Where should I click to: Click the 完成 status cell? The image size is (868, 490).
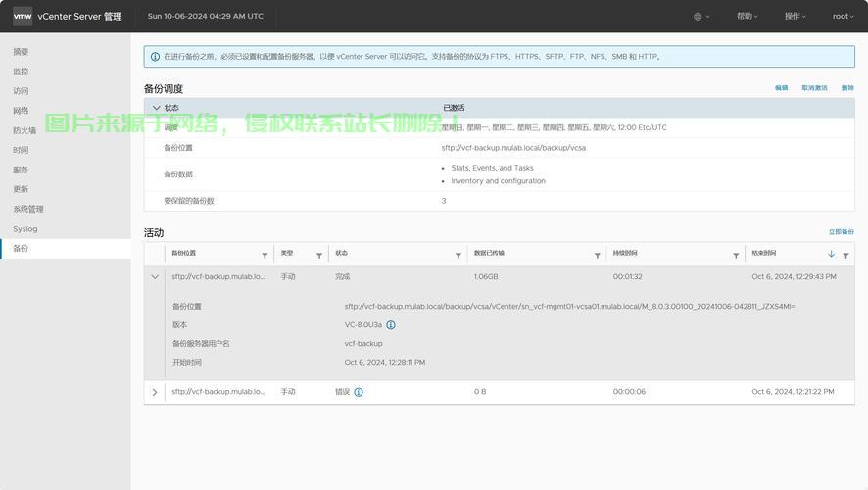342,276
